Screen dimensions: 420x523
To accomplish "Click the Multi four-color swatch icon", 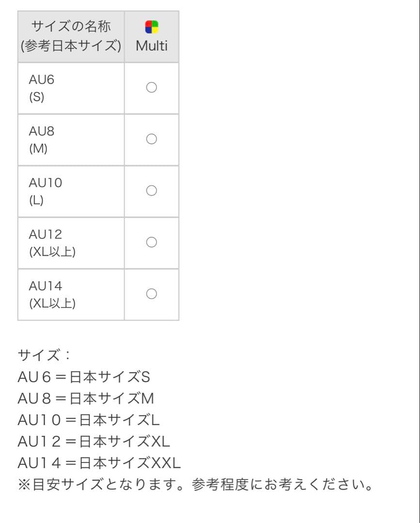I will point(152,27).
